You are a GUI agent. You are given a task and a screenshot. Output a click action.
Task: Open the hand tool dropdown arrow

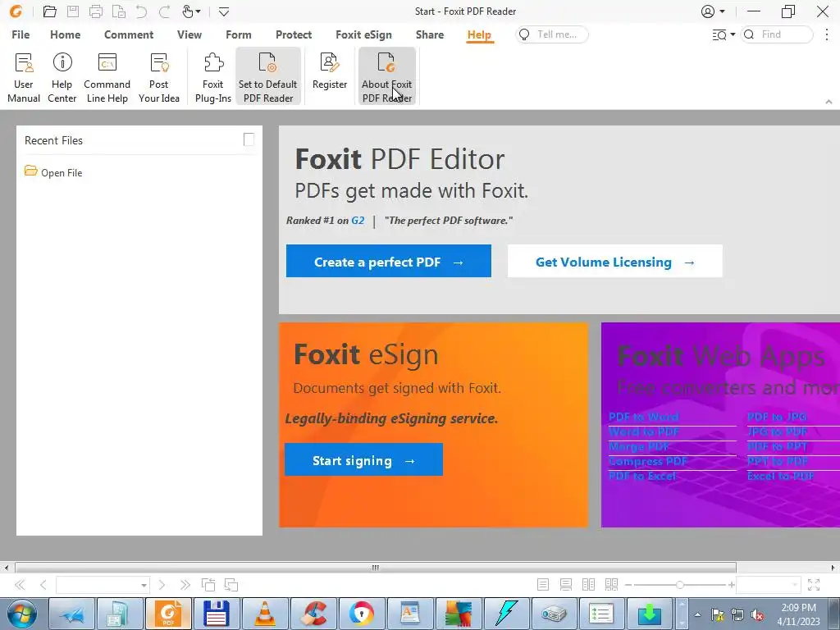click(199, 11)
